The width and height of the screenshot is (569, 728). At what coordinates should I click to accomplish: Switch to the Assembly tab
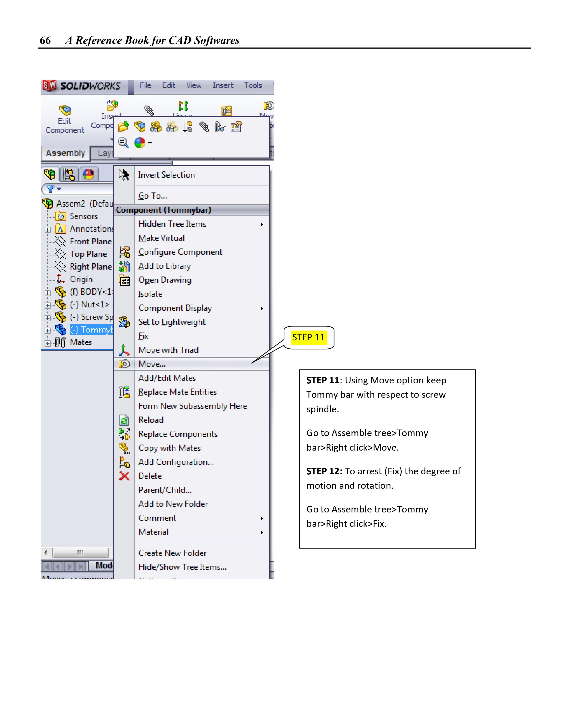coord(65,153)
